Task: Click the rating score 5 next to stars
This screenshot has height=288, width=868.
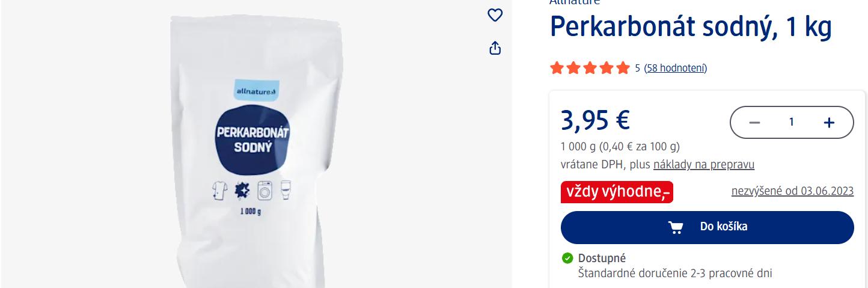Action: [x=637, y=68]
